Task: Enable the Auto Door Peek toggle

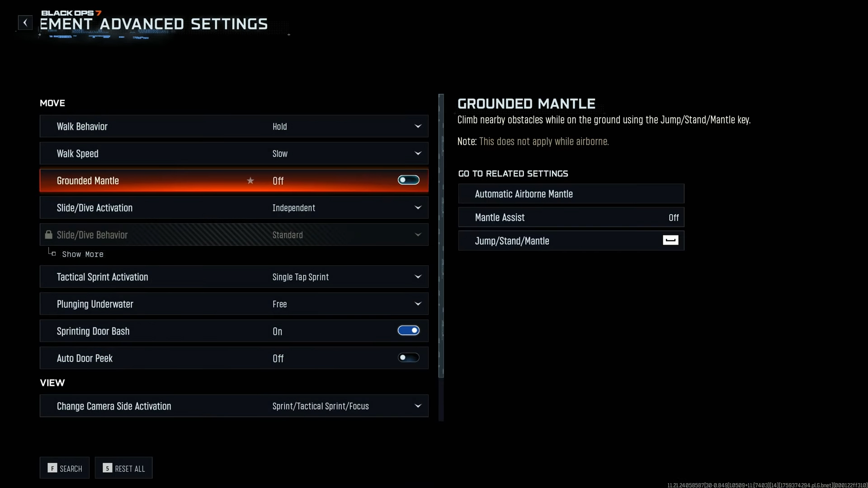Action: pyautogui.click(x=408, y=358)
